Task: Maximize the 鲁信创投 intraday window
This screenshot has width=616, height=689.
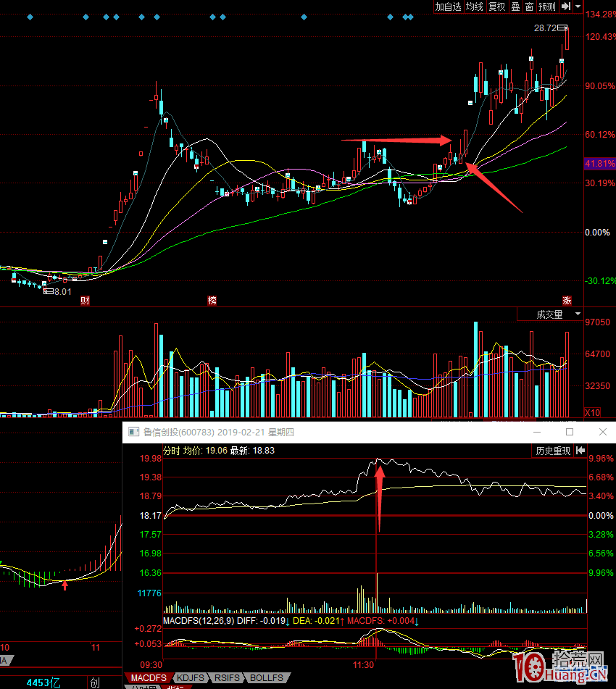Action: click(570, 432)
